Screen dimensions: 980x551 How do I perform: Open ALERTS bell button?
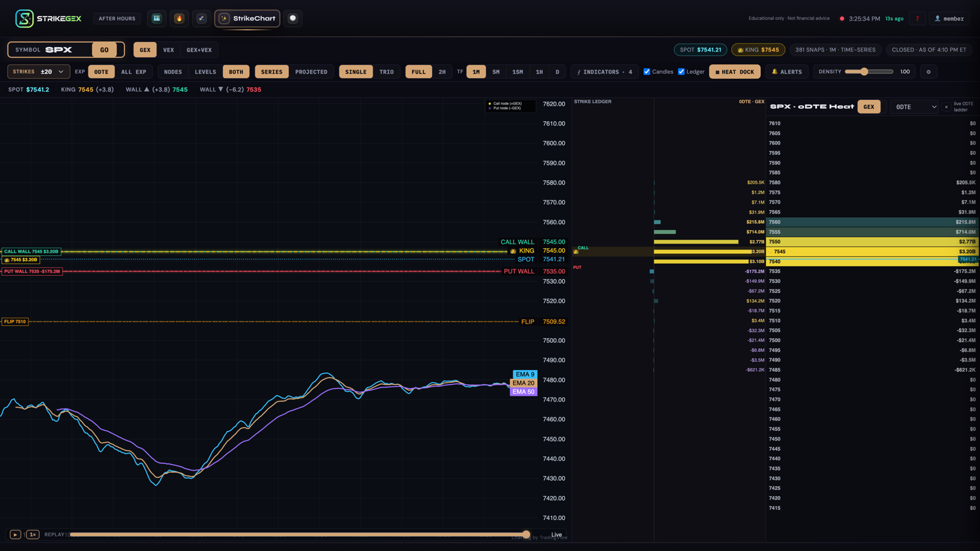pyautogui.click(x=787, y=72)
